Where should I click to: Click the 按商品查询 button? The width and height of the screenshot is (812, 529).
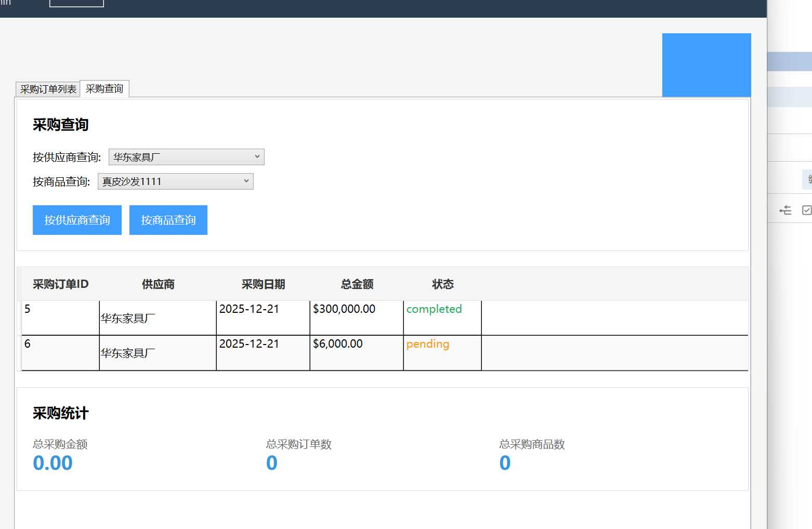pos(168,220)
